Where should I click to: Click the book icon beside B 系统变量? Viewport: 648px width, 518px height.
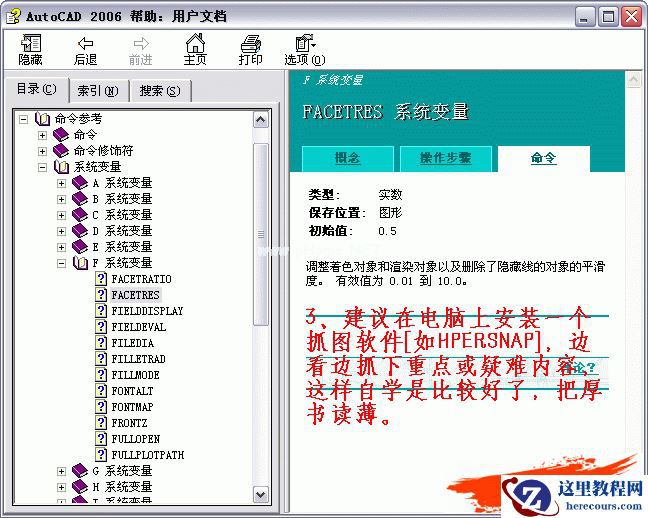[x=80, y=199]
